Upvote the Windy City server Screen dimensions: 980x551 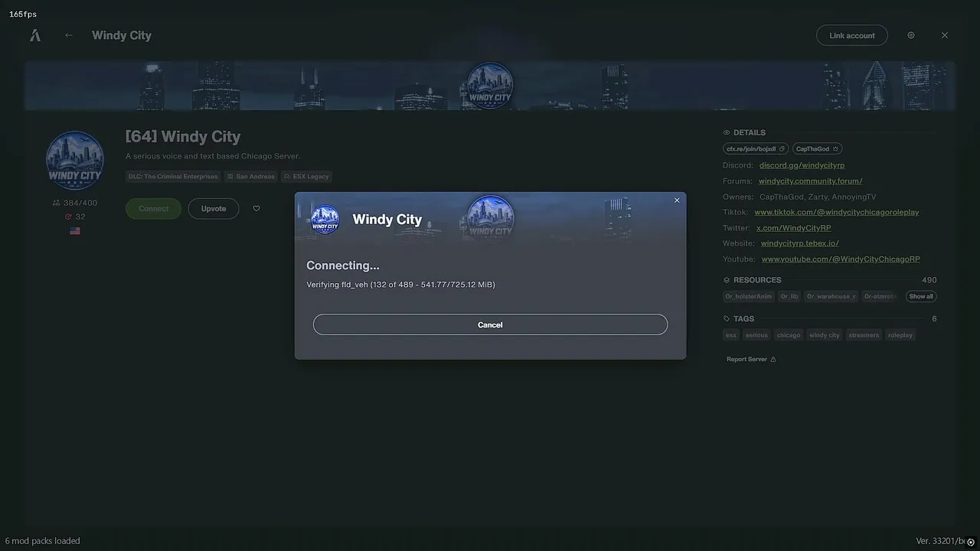(214, 209)
